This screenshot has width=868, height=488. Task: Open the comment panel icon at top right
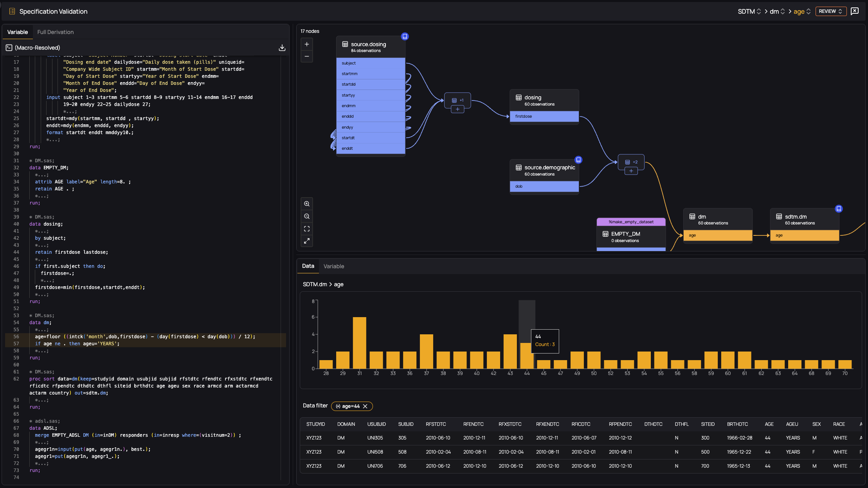click(855, 11)
